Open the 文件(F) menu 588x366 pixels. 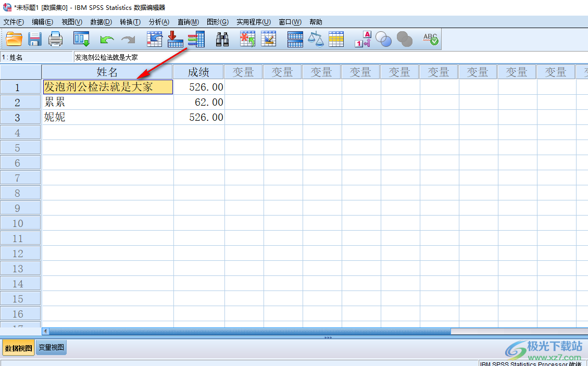[14, 22]
